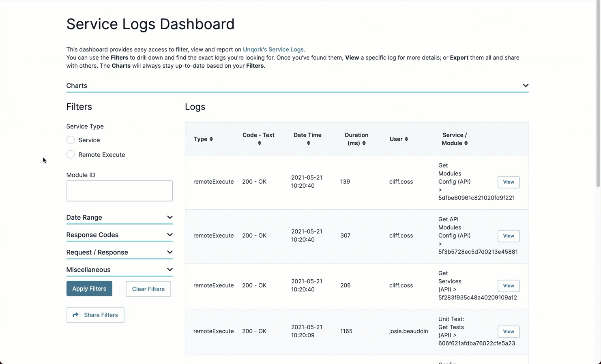601x364 pixels.
Task: Click the Apply Filters button
Action: 89,289
